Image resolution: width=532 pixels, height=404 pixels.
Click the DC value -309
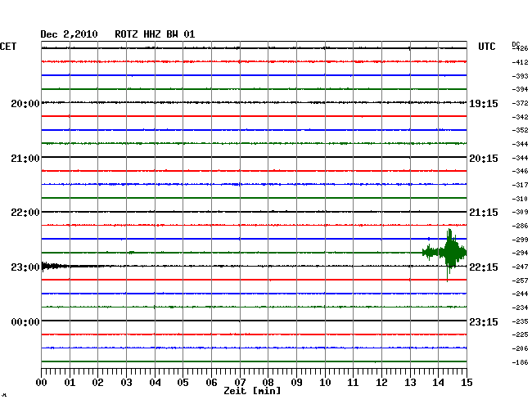point(520,212)
